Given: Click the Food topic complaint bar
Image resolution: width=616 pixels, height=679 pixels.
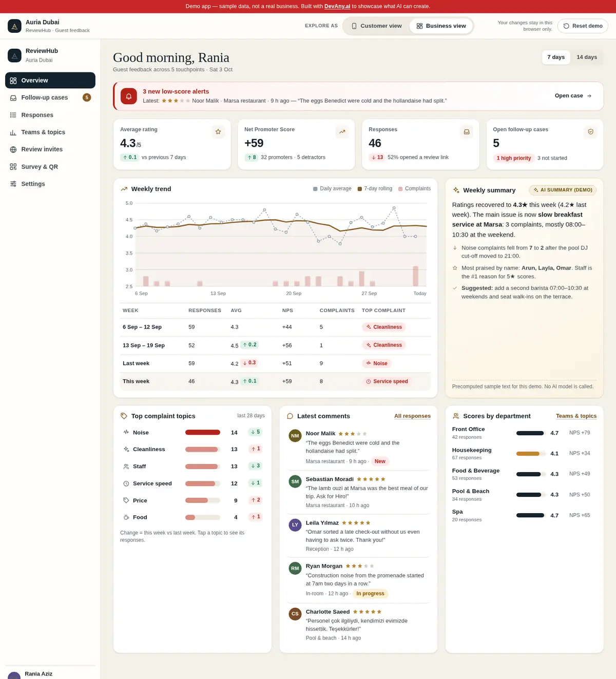Looking at the screenshot, I should pyautogui.click(x=203, y=517).
